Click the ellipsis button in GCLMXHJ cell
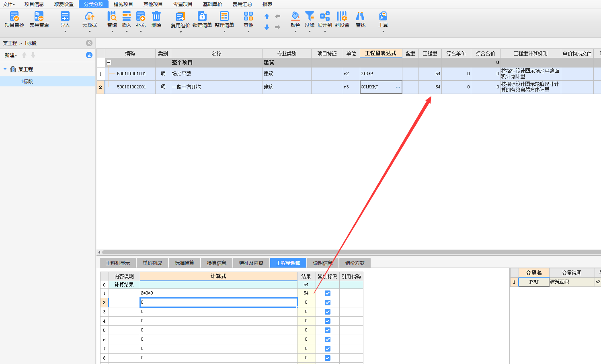The width and height of the screenshot is (601, 364). coord(398,87)
